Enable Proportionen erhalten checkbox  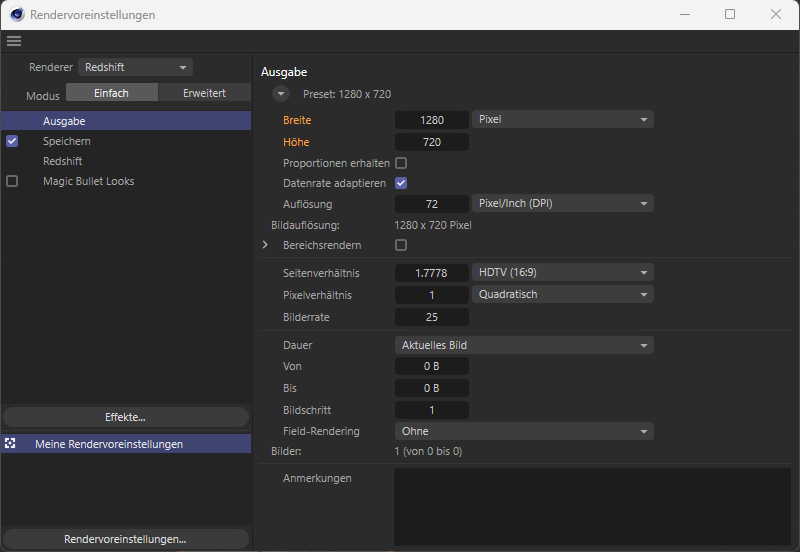[401, 163]
